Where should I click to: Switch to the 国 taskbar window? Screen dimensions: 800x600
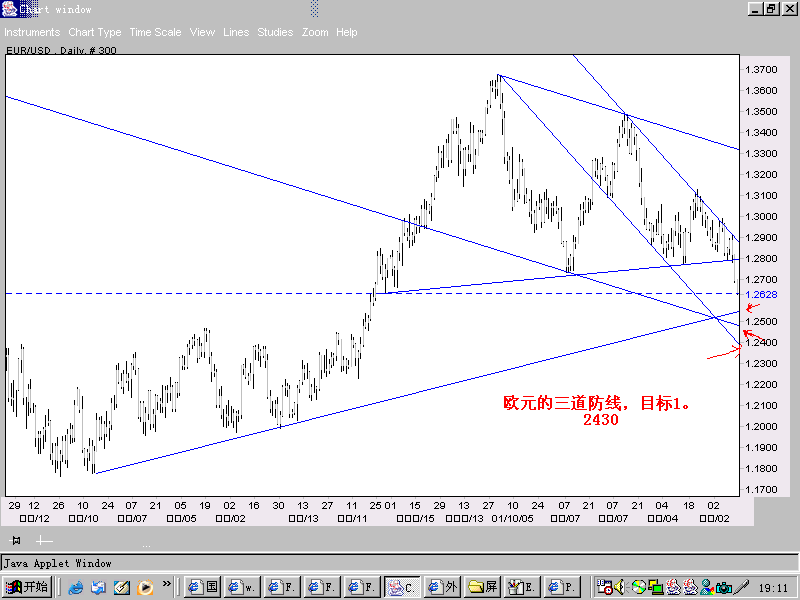coord(203,587)
